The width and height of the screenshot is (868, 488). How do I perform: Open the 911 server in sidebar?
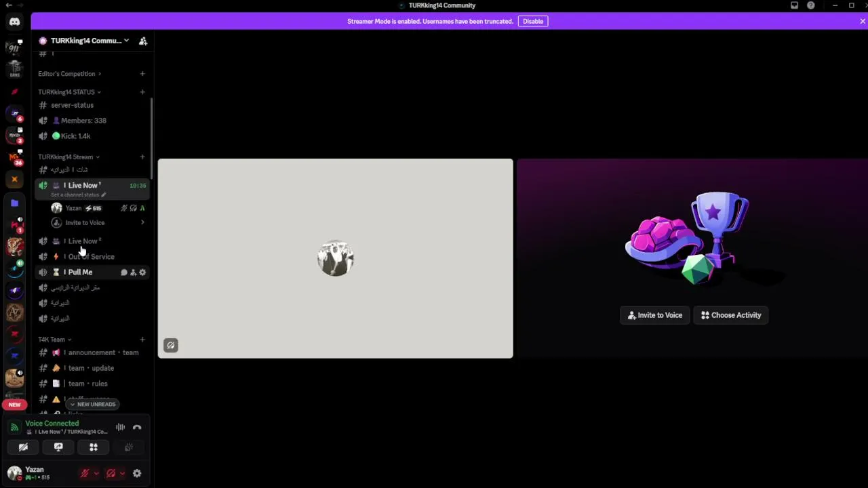click(14, 48)
